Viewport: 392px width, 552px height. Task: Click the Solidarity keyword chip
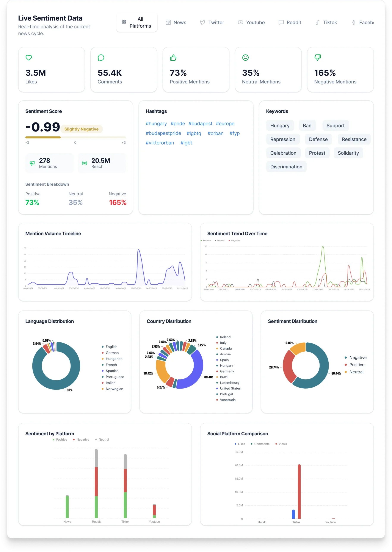pyautogui.click(x=348, y=153)
